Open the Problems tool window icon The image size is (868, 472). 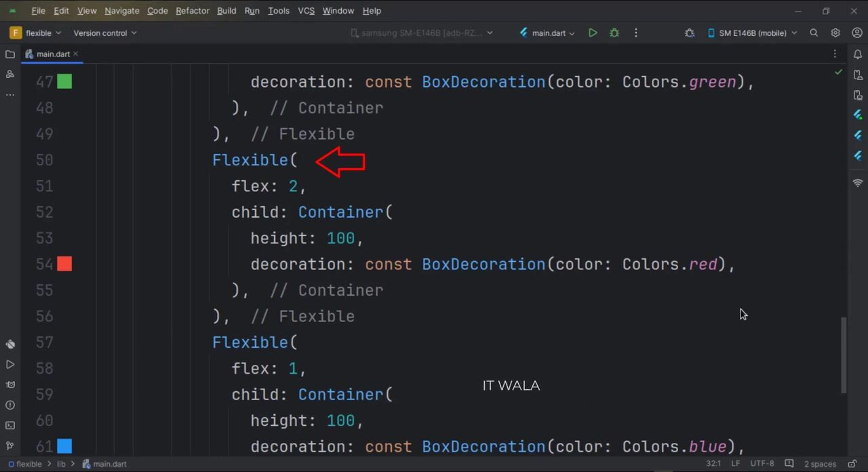pos(10,405)
